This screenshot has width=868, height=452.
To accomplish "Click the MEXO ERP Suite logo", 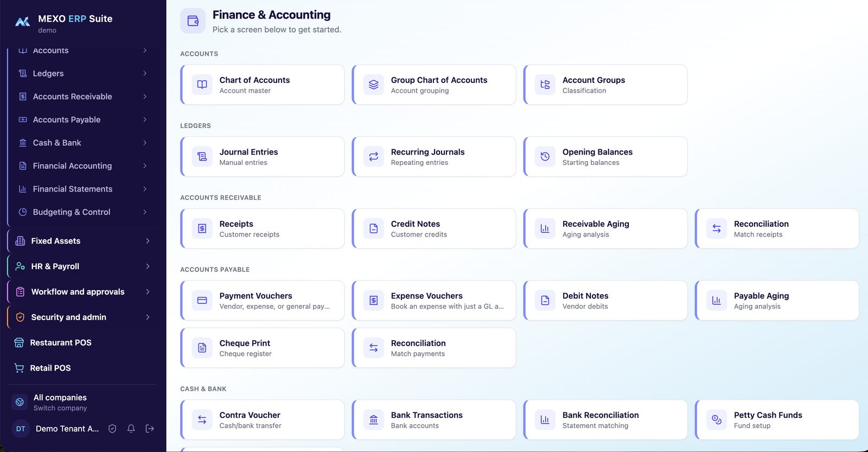I will (23, 22).
